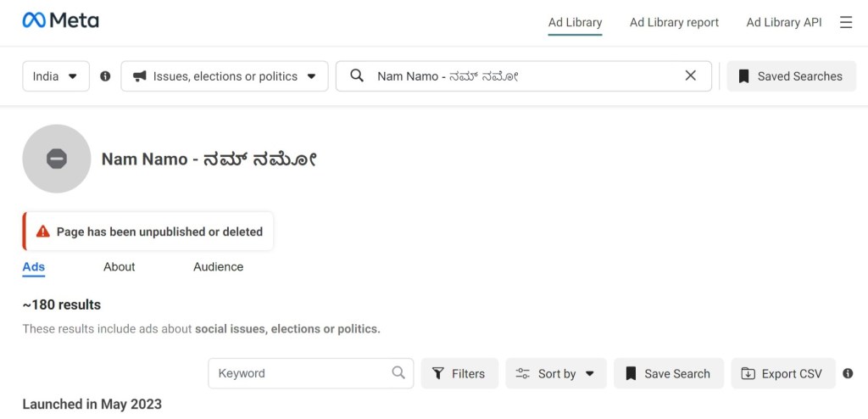This screenshot has height=419, width=868.
Task: Go to Ad Library API
Action: click(x=784, y=23)
